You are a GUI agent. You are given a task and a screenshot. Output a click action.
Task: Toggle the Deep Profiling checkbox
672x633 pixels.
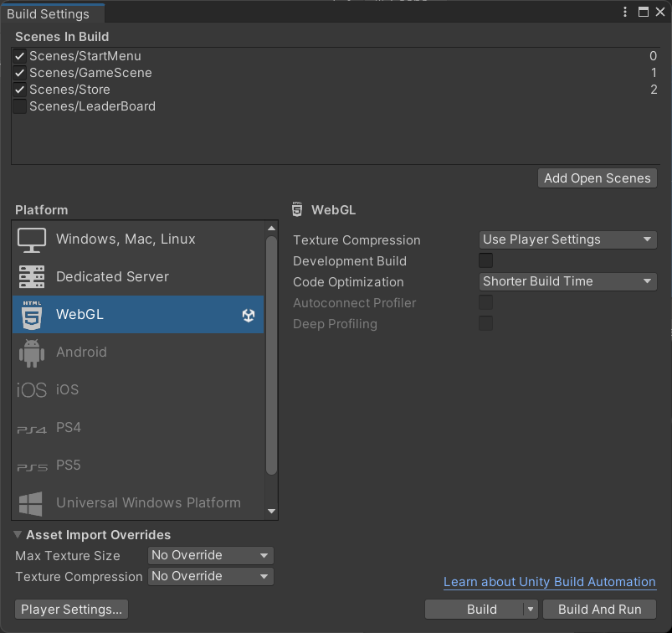pos(485,324)
